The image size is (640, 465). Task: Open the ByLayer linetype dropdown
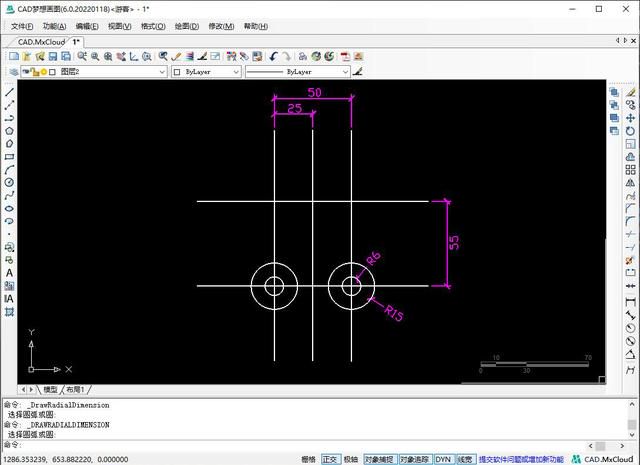click(298, 72)
